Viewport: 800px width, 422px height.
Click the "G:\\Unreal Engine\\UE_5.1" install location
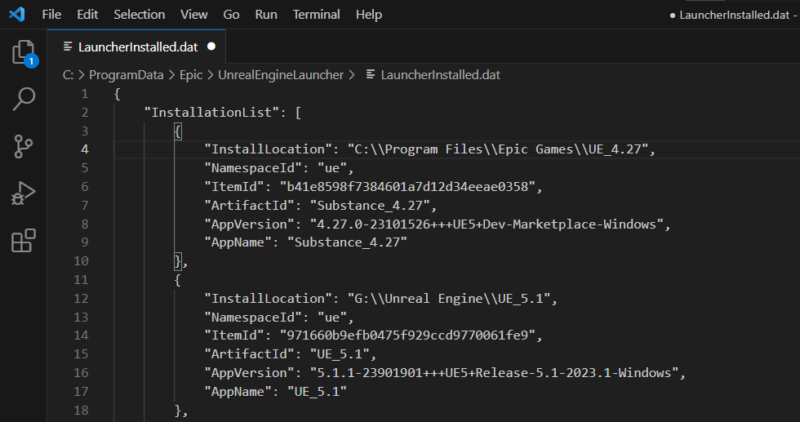[x=448, y=299]
